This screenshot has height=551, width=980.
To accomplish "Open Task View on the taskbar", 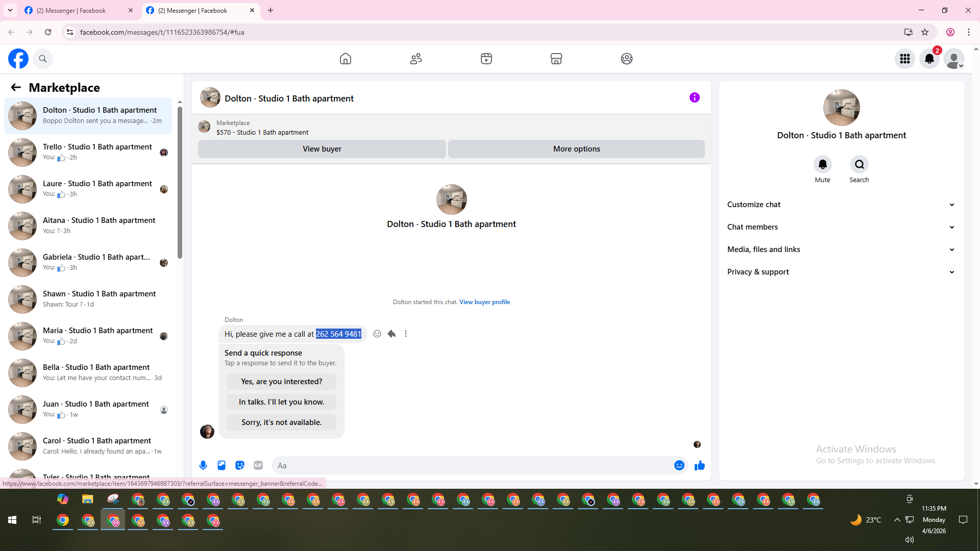I will coord(36,520).
